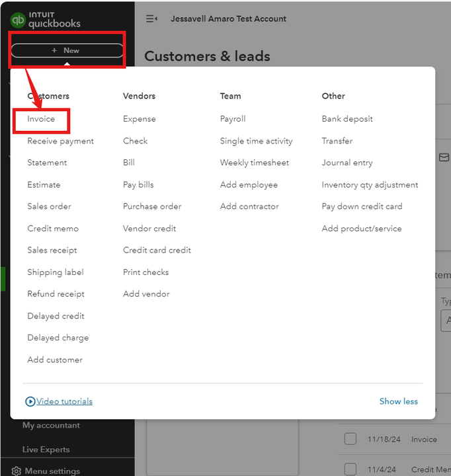Collapse the sidebar with the hamburger icon
451x476 pixels.
click(151, 19)
